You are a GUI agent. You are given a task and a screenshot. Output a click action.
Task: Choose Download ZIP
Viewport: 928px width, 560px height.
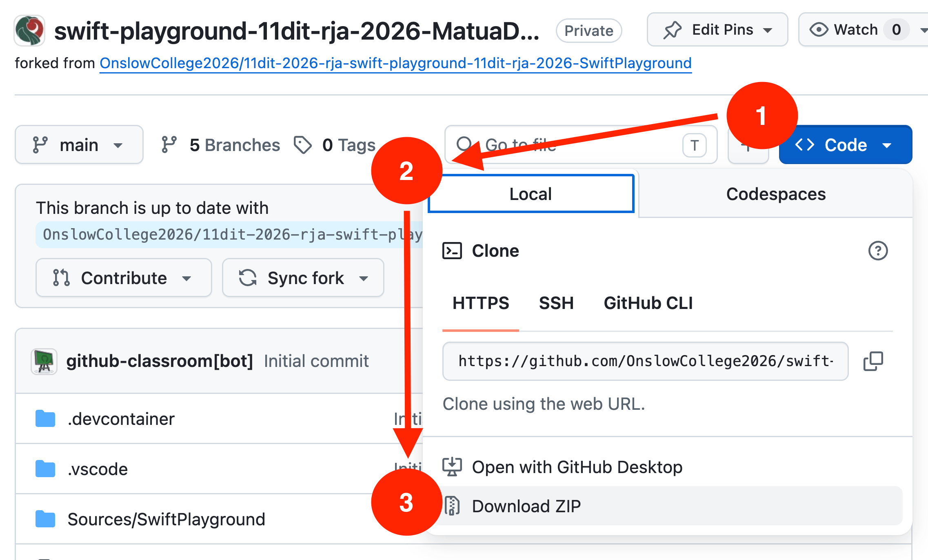coord(668,506)
